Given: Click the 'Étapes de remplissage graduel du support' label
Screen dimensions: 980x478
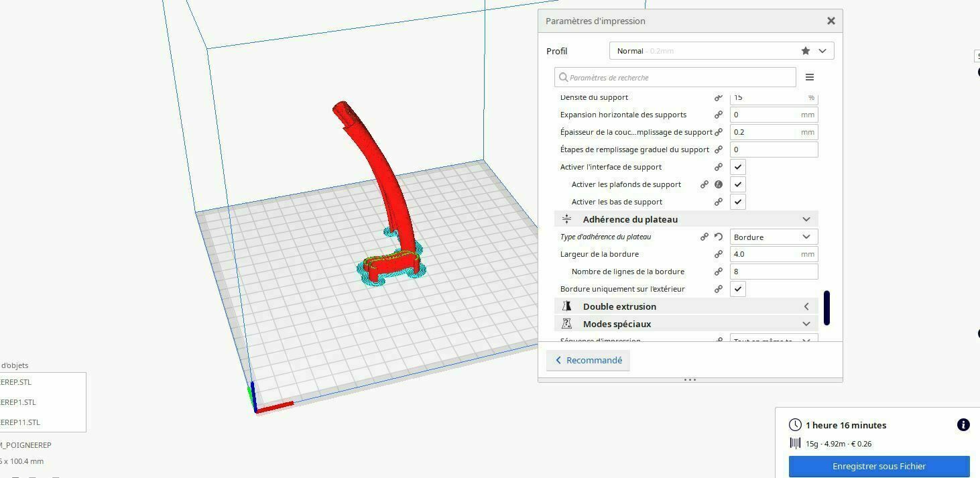Looking at the screenshot, I should tap(634, 150).
